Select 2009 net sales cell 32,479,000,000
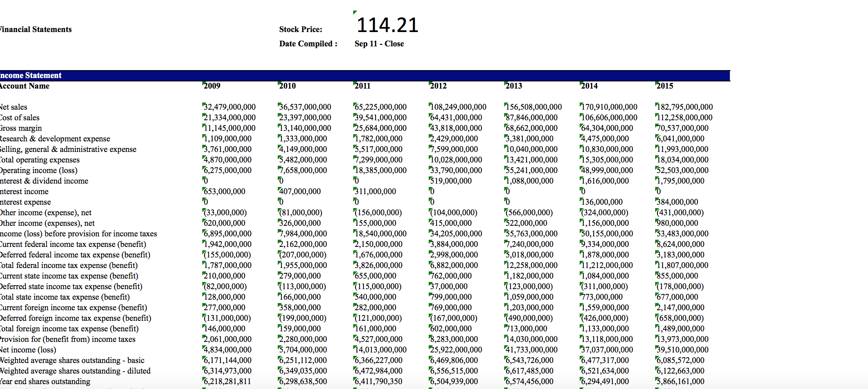This screenshot has width=868, height=389. pyautogui.click(x=229, y=107)
